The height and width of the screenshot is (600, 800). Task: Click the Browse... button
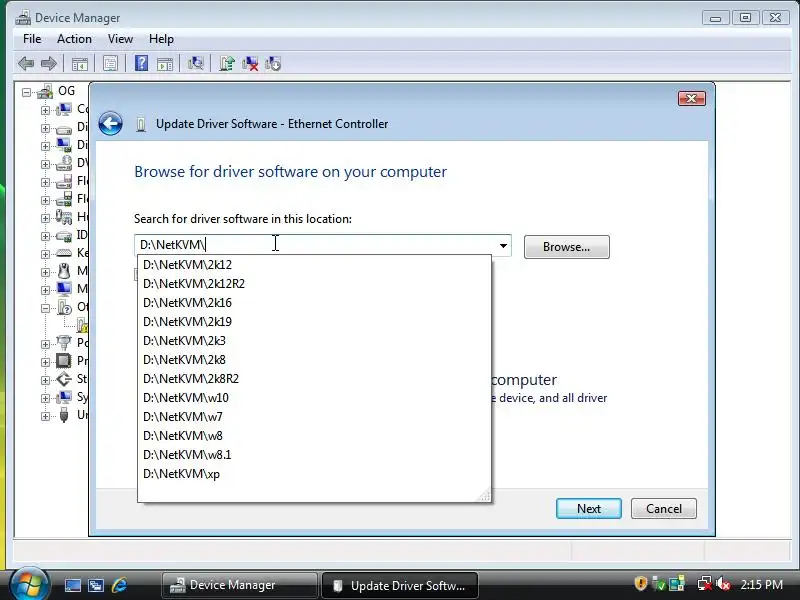pyautogui.click(x=566, y=247)
